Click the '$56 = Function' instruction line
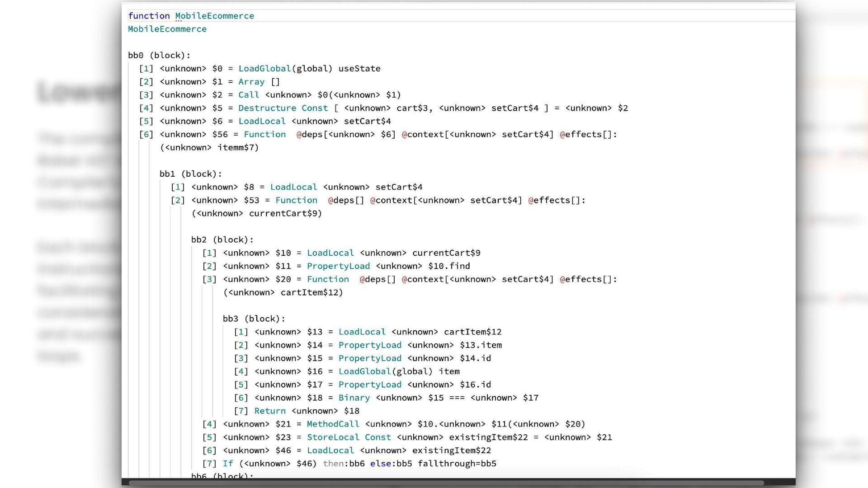This screenshot has height=488, width=868. [378, 134]
